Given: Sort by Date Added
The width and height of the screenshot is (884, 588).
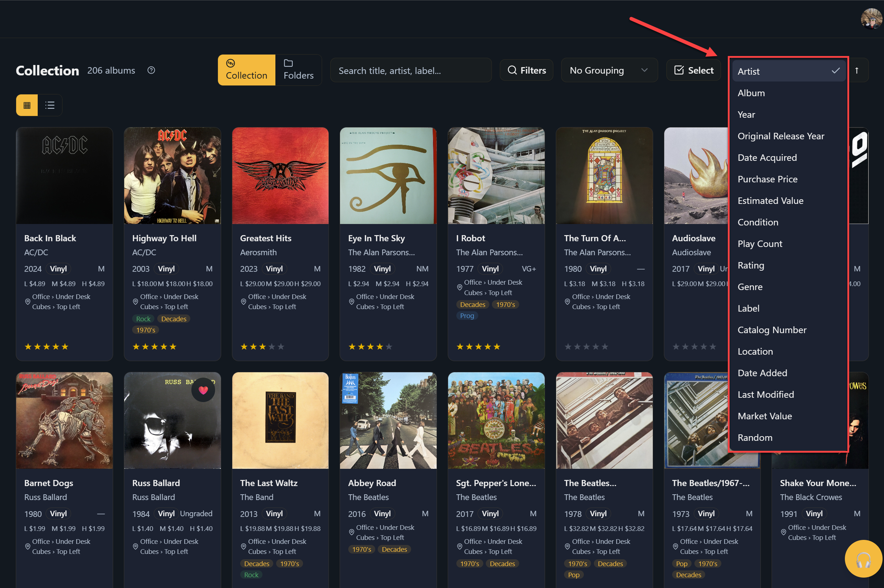Looking at the screenshot, I should pos(789,373).
